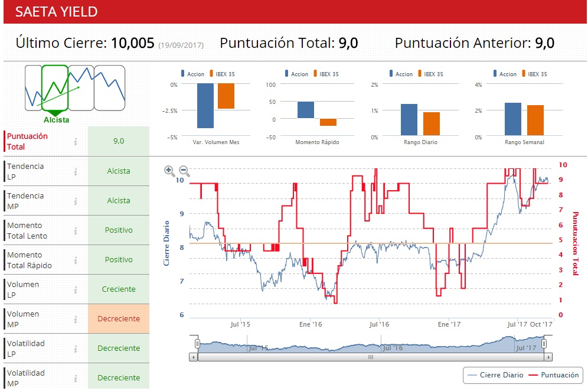Viewport: 588px width, 391px height.
Task: Click the Volatilidad MP Decreciente cell
Action: (119, 377)
